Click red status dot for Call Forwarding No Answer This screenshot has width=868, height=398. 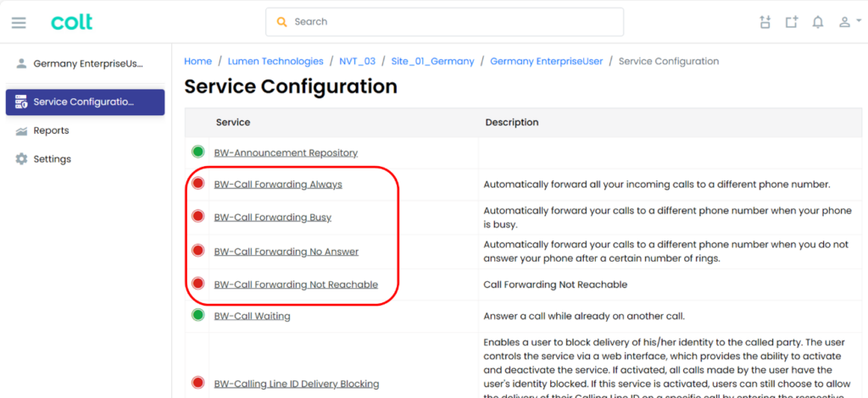(198, 251)
